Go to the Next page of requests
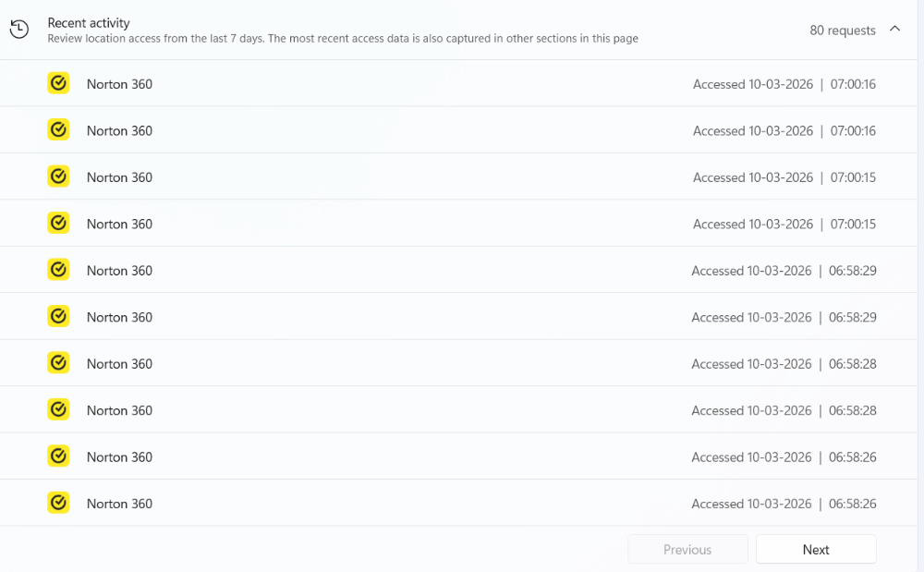 816,549
